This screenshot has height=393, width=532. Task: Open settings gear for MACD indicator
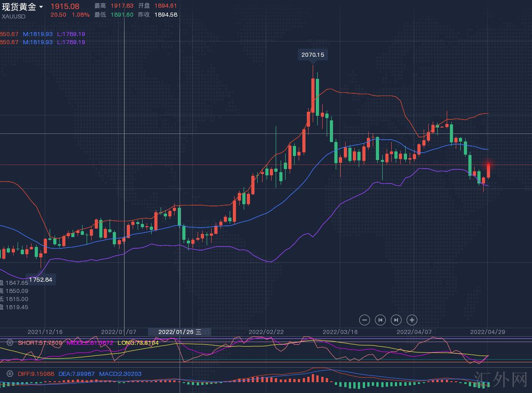click(9, 374)
